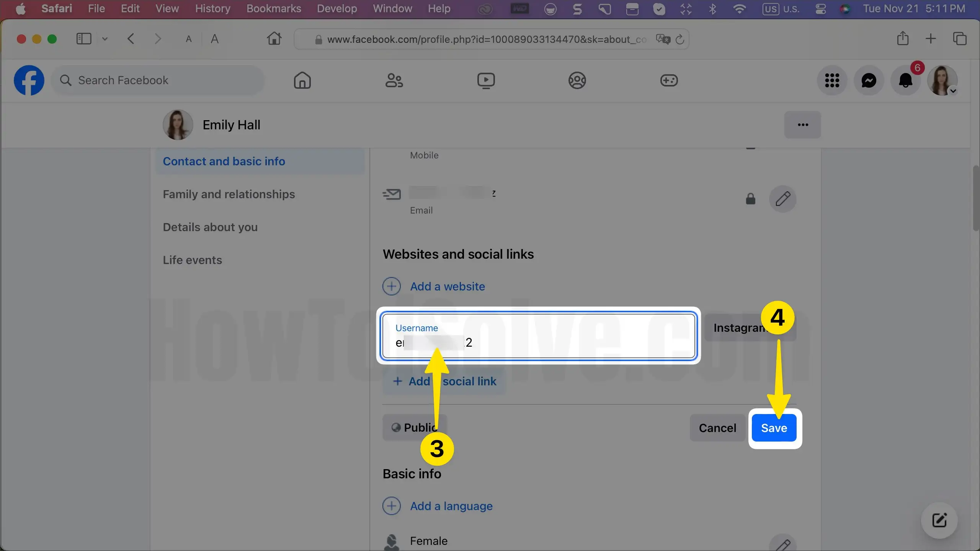Open the Facebook menu grid icon
980x551 pixels.
pyautogui.click(x=832, y=80)
